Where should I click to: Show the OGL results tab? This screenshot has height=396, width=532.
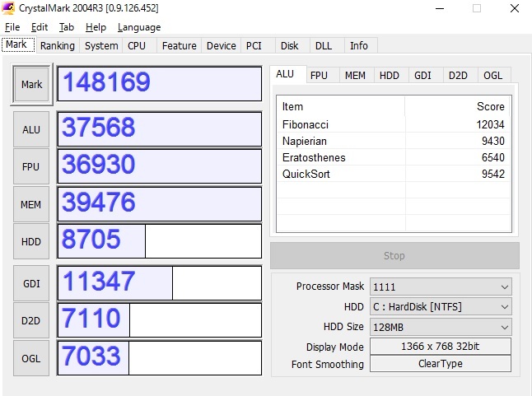pyautogui.click(x=492, y=75)
